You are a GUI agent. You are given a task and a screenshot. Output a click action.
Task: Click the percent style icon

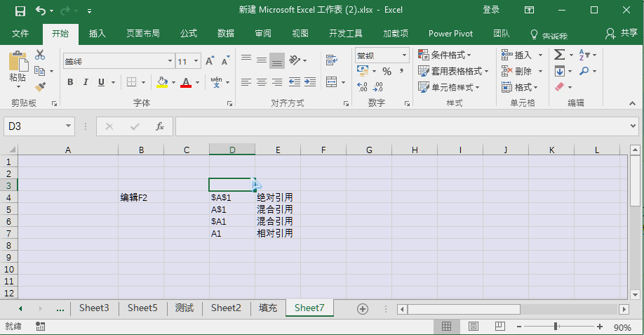(x=387, y=72)
